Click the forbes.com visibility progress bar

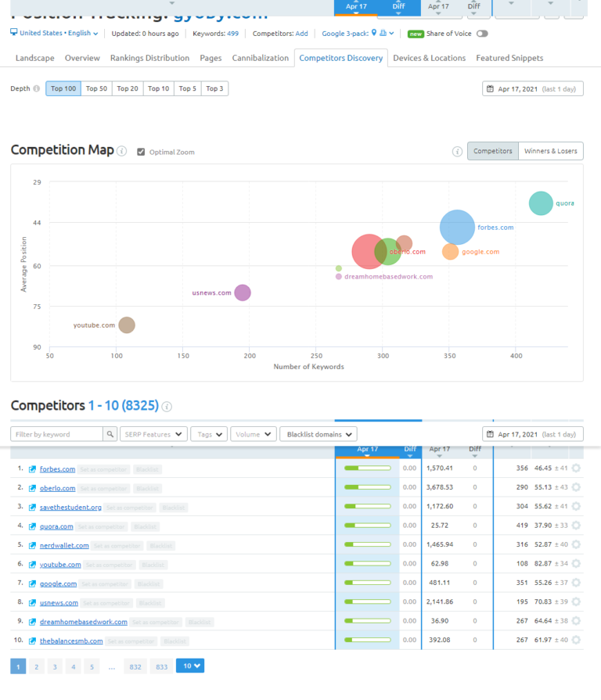[x=368, y=468]
